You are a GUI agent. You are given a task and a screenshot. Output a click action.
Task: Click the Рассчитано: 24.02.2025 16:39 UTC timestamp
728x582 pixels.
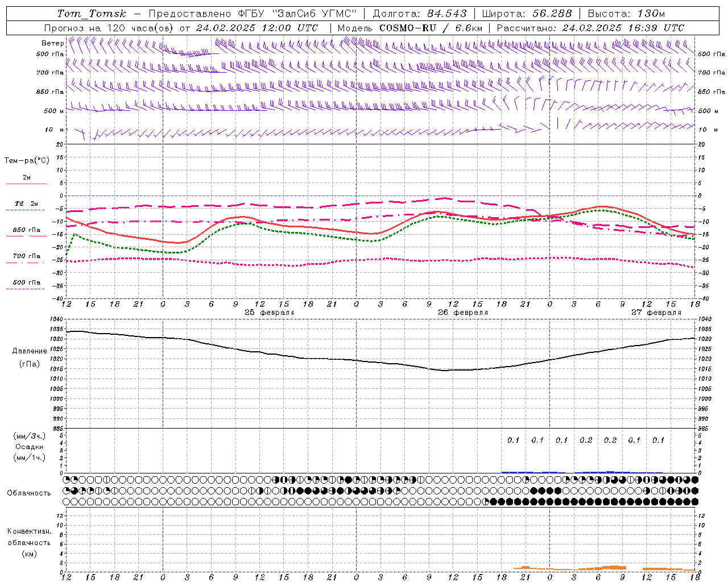590,28
